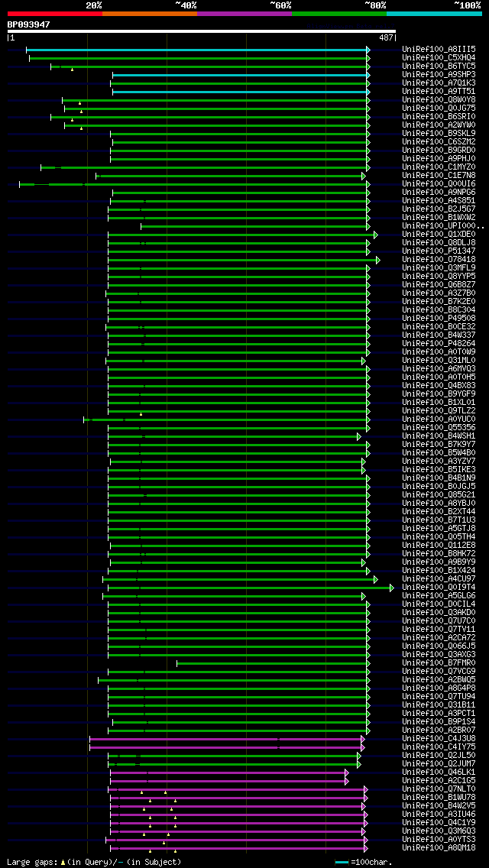489x868 pixels.
Task: Select the UniRef100_C1E7N8 entry
Action: pos(439,176)
